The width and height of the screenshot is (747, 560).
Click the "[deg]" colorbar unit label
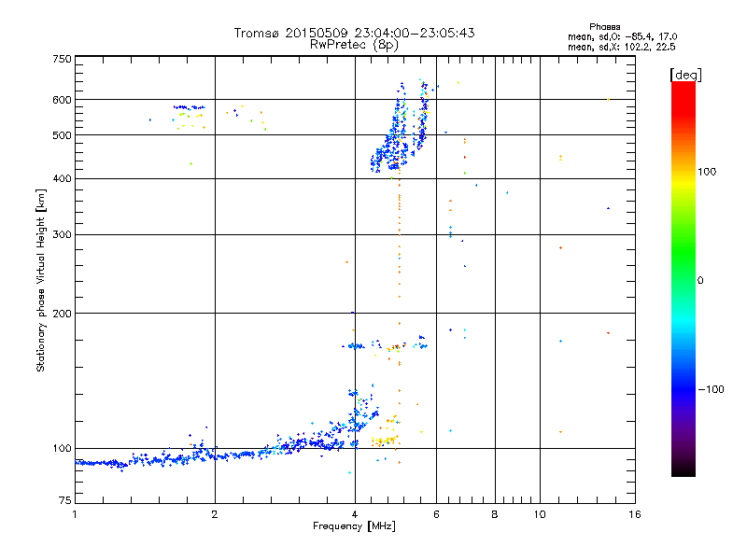[685, 75]
